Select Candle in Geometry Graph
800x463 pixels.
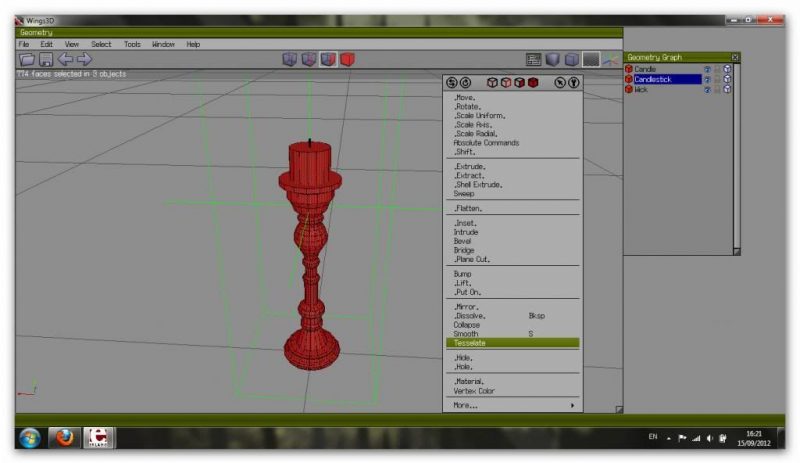point(646,69)
